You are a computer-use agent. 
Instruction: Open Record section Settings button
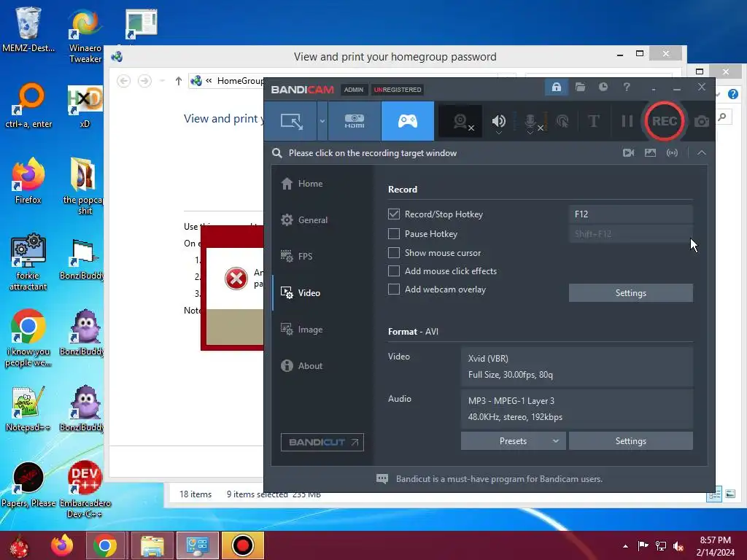tap(630, 293)
